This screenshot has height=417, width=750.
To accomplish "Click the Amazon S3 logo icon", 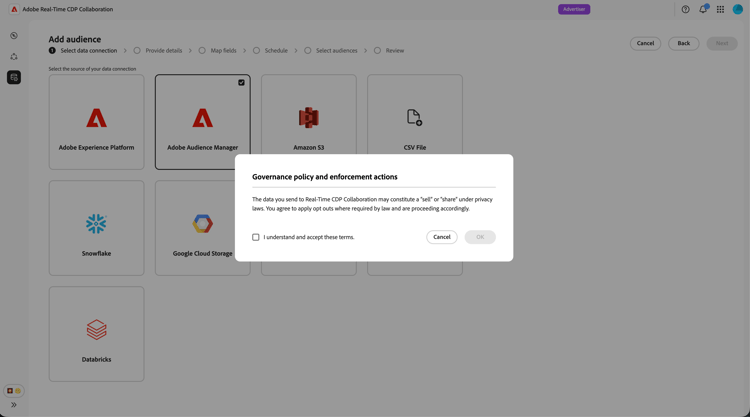I will click(309, 118).
